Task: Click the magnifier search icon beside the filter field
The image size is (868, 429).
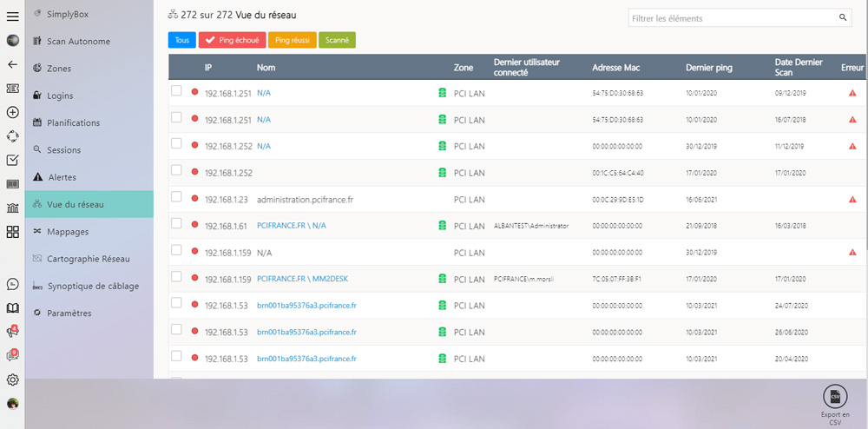Action: [x=842, y=18]
